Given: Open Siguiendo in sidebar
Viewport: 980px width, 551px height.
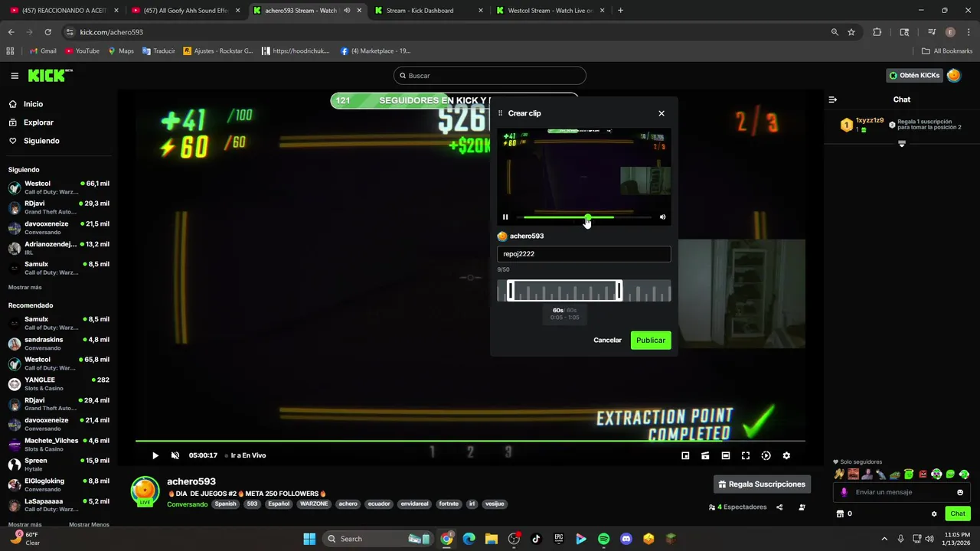Looking at the screenshot, I should (41, 141).
